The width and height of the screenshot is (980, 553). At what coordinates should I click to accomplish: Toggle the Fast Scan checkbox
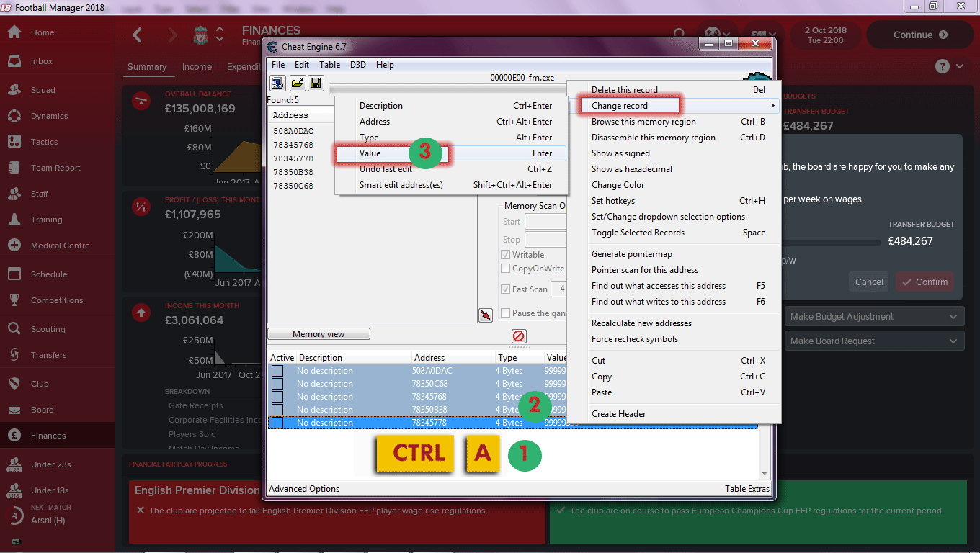pyautogui.click(x=506, y=289)
